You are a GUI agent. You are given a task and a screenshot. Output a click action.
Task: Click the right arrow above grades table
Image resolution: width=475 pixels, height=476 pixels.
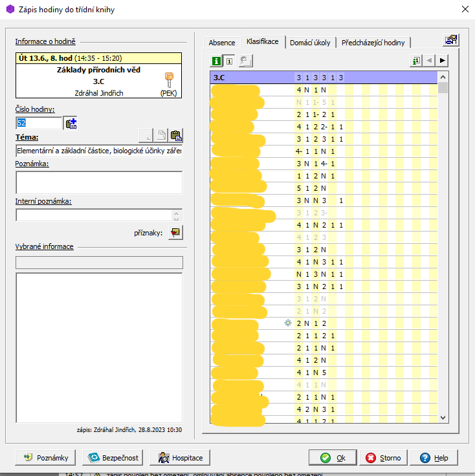coord(442,60)
